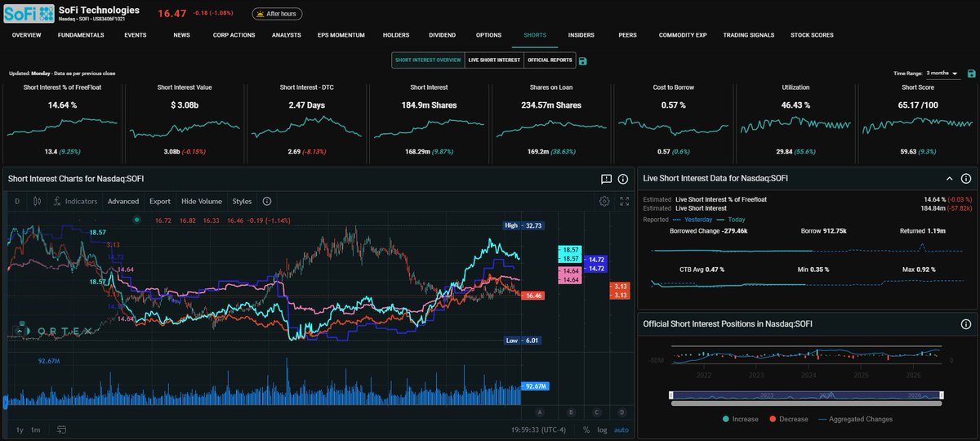Select the D scale at chart bottom
The height and width of the screenshot is (441, 980).
click(x=622, y=412)
